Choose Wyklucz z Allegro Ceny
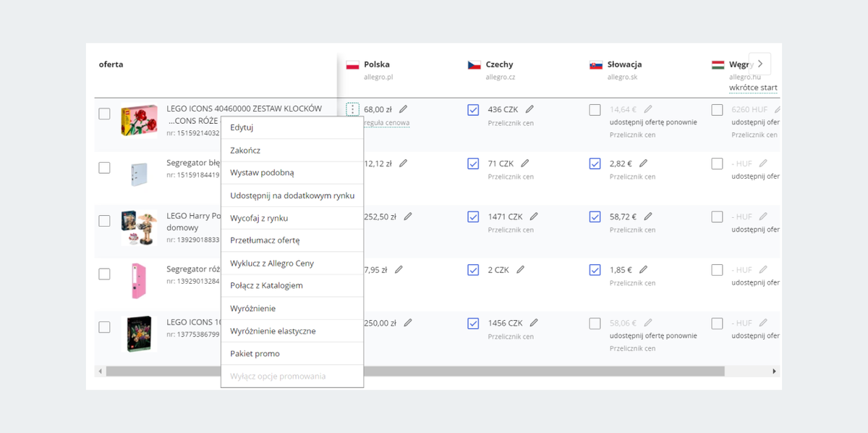The image size is (868, 433). tap(292, 264)
